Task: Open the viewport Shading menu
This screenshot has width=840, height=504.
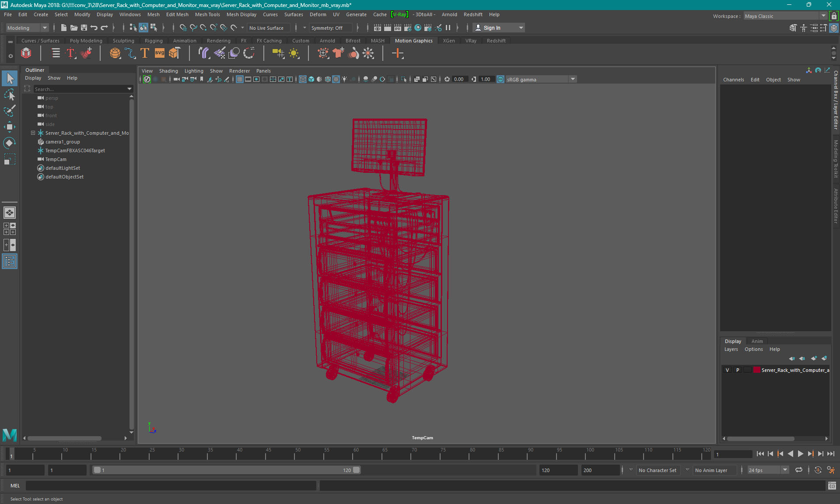Action: click(168, 71)
